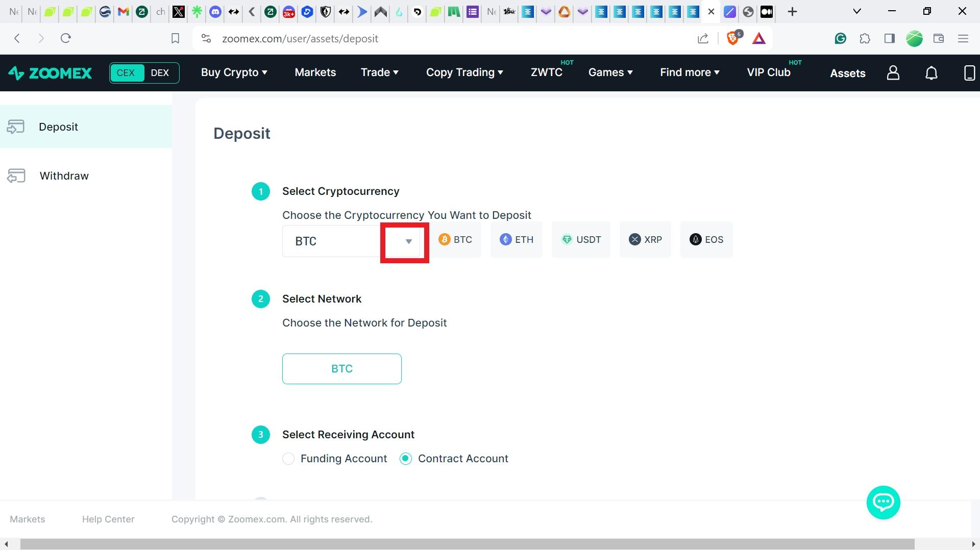The image size is (980, 550).
Task: Click the site settings icon in address bar
Action: click(x=206, y=38)
